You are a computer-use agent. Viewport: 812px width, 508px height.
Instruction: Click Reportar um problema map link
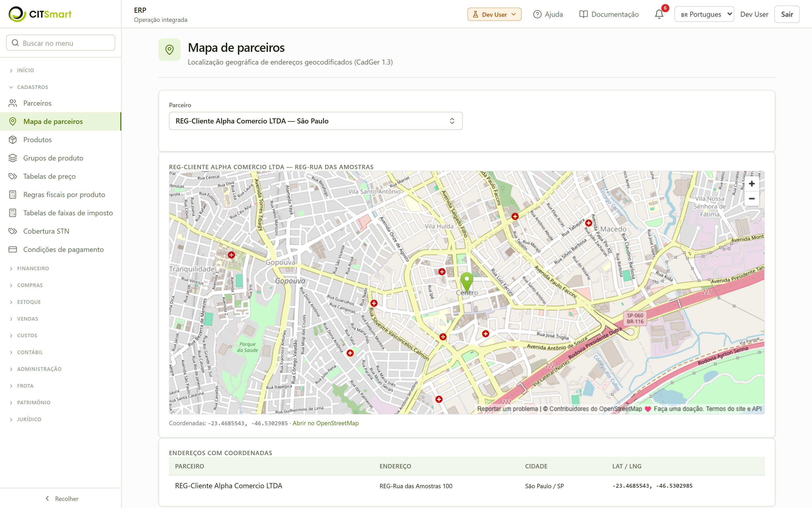pyautogui.click(x=507, y=409)
